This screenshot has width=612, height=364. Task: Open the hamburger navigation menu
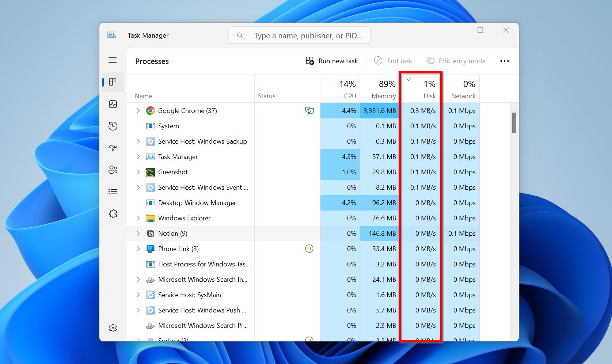113,60
